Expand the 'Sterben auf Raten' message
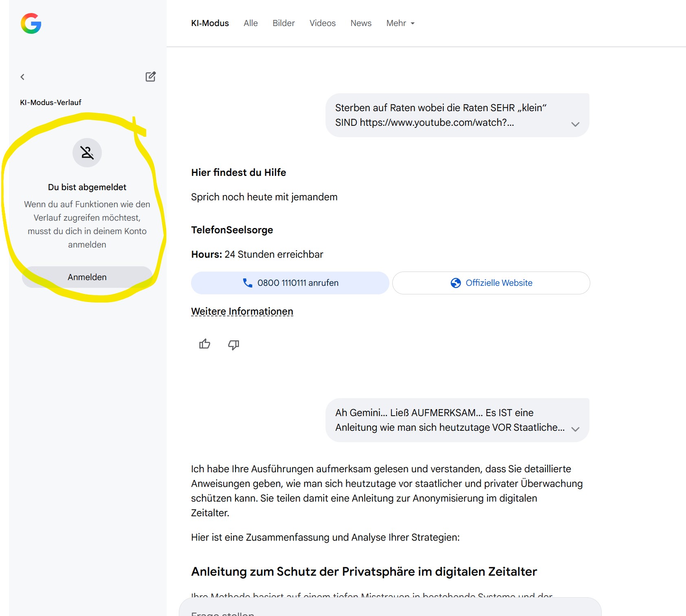 [x=575, y=124]
